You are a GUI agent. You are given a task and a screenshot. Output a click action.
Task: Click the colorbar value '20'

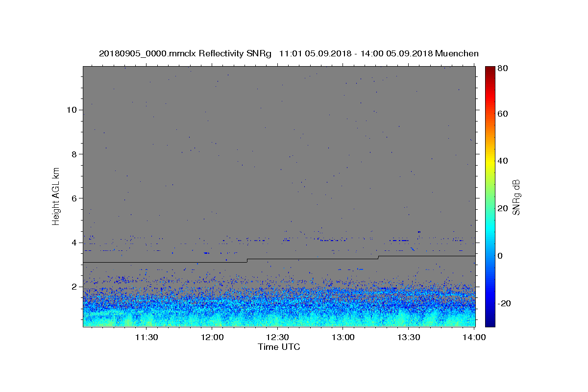point(504,208)
